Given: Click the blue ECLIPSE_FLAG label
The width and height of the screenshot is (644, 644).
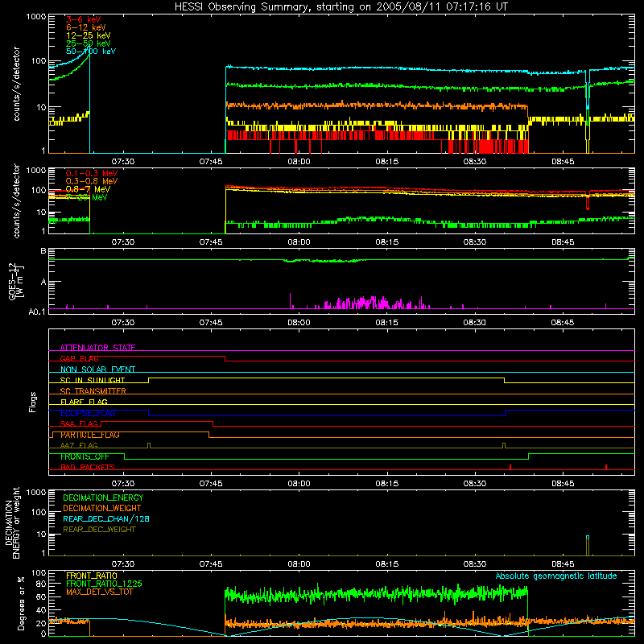Looking at the screenshot, I should [x=88, y=413].
